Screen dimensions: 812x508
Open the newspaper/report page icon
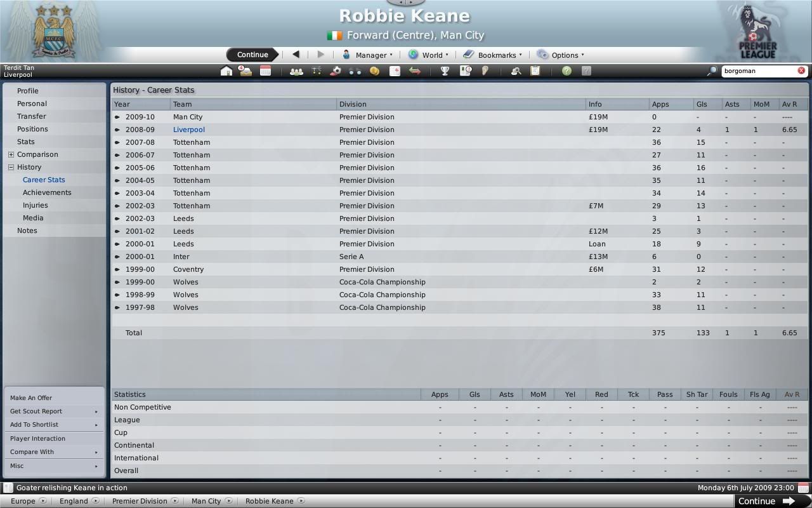click(395, 71)
